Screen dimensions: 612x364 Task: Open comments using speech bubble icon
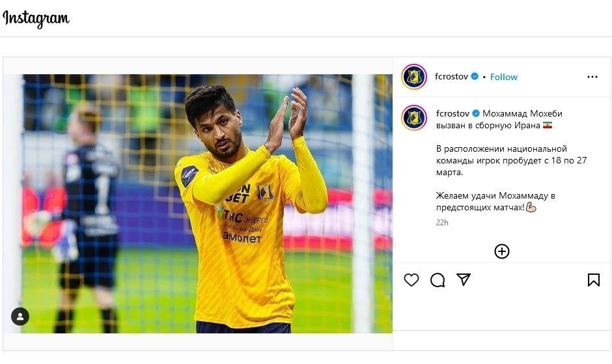pos(438,280)
